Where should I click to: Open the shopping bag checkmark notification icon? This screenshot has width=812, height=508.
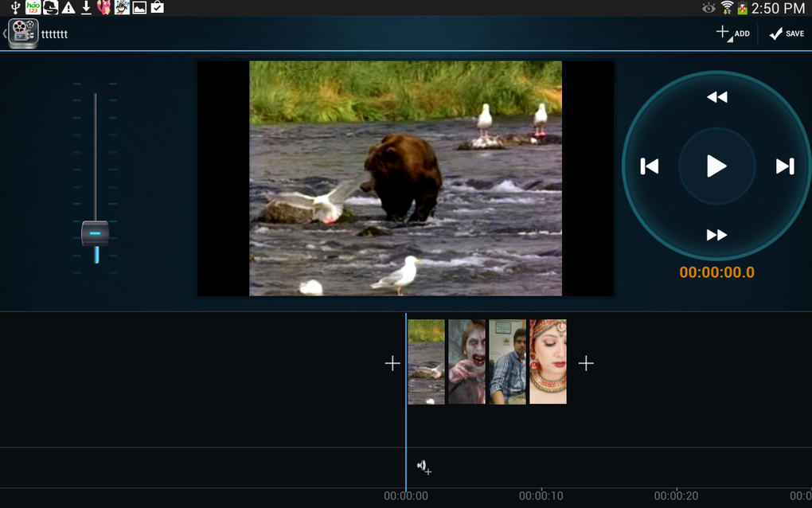click(158, 7)
